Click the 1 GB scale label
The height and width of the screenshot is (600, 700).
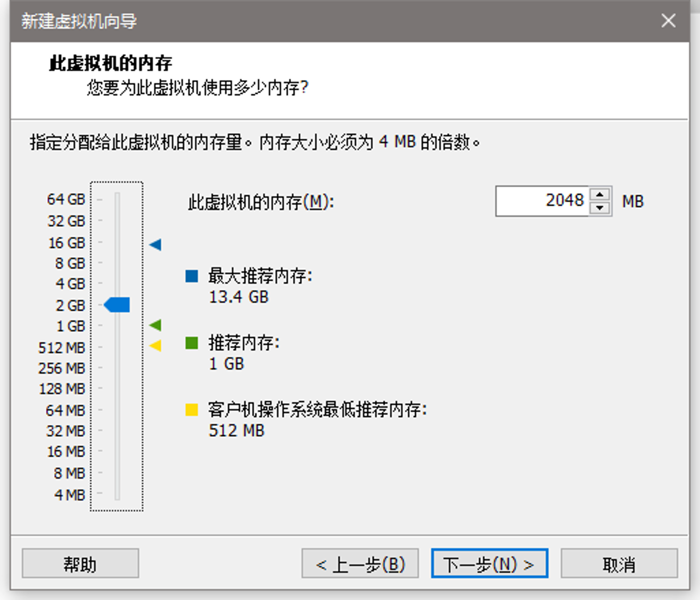[x=71, y=326]
